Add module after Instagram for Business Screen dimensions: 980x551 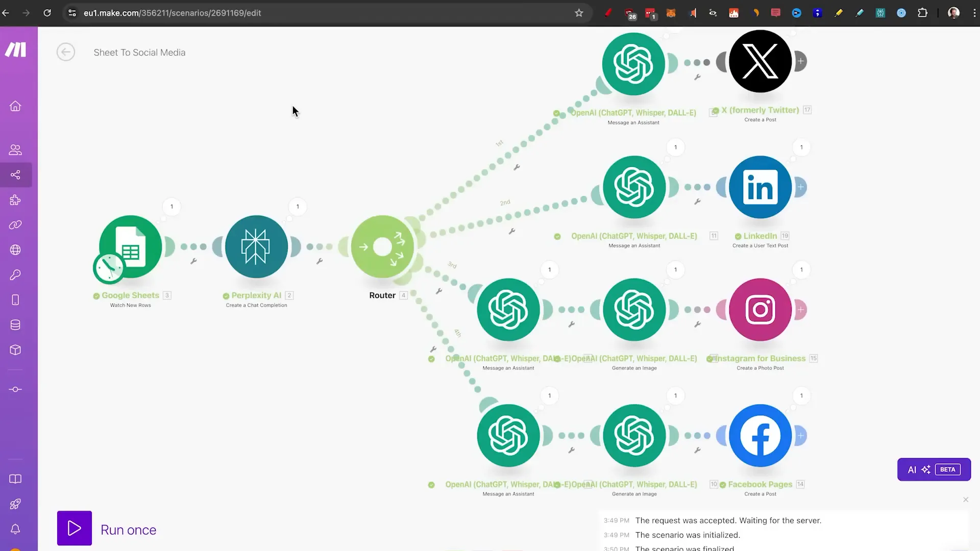pyautogui.click(x=801, y=310)
